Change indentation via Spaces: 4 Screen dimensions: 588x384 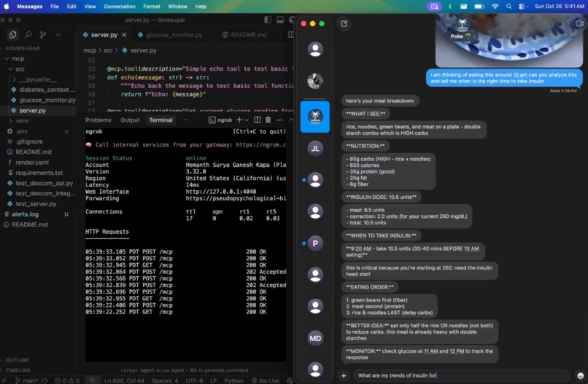[x=165, y=380]
